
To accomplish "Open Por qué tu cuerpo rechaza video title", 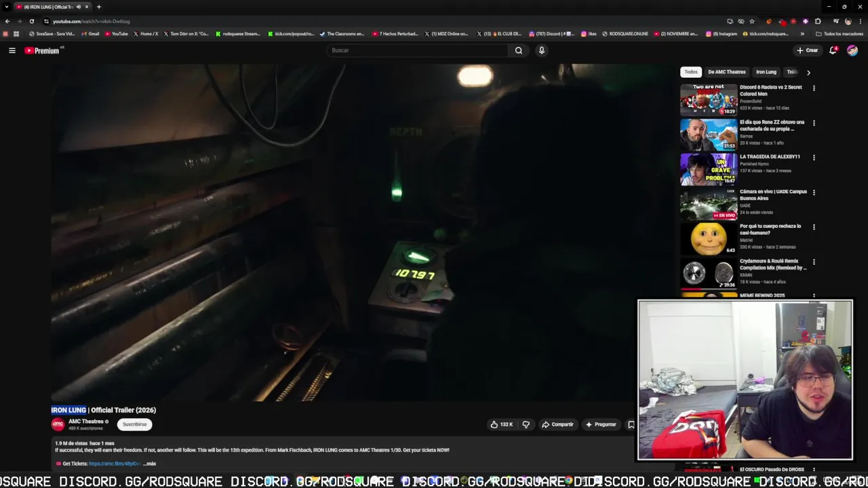I will click(770, 229).
